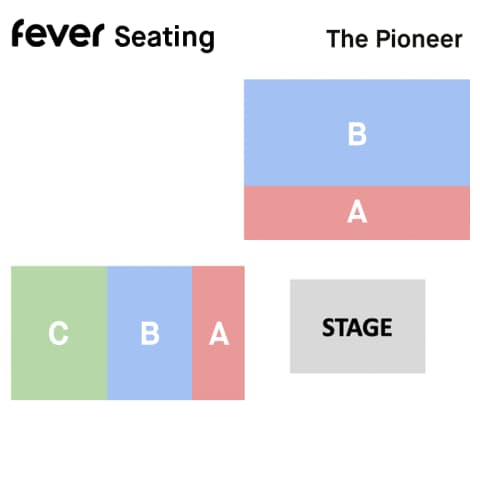
Task: Click "The Pioneer" venue title
Action: pos(394,39)
